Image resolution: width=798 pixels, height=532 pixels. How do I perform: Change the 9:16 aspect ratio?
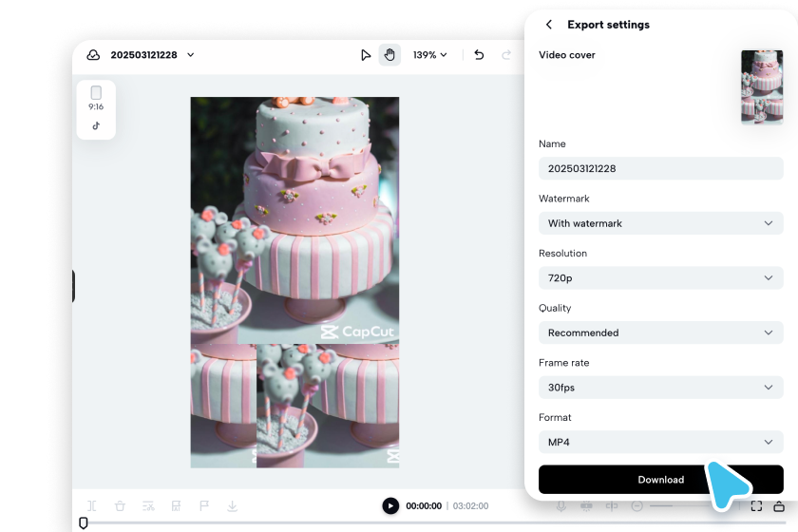click(96, 98)
